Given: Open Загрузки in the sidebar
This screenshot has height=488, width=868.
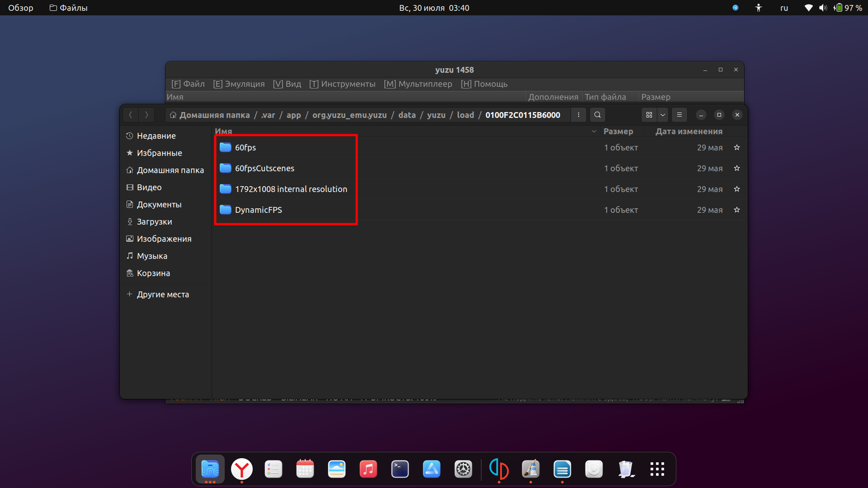Looking at the screenshot, I should click(166, 221).
